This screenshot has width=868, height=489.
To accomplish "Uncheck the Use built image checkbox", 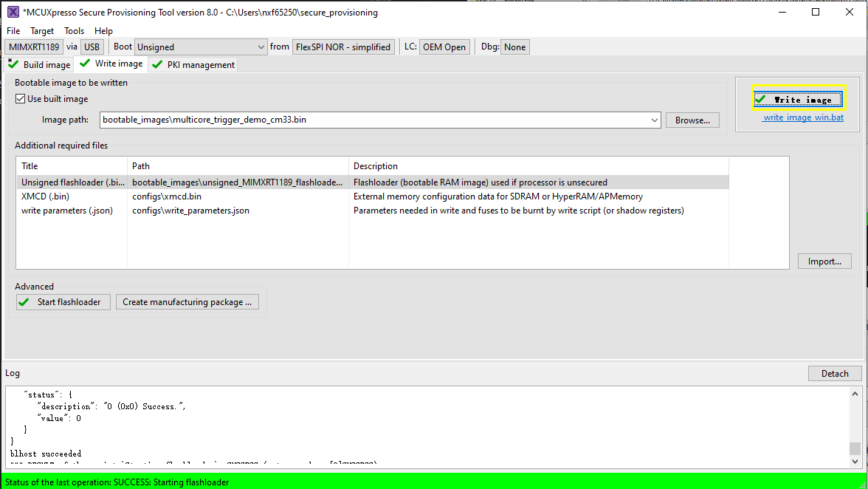I will 21,99.
